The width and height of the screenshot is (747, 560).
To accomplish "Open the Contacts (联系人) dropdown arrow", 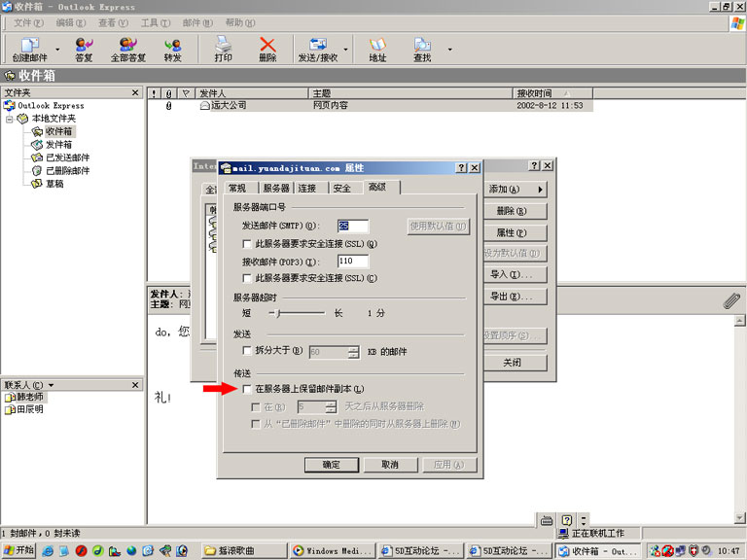I will point(51,385).
